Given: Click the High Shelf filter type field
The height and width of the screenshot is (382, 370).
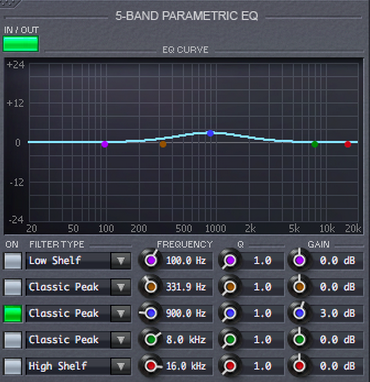Looking at the screenshot, I should click(68, 366).
